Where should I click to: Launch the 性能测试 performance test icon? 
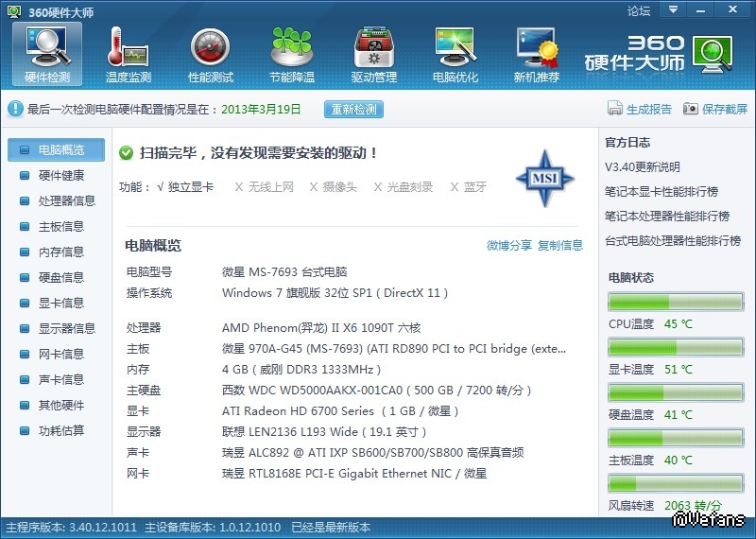211,54
